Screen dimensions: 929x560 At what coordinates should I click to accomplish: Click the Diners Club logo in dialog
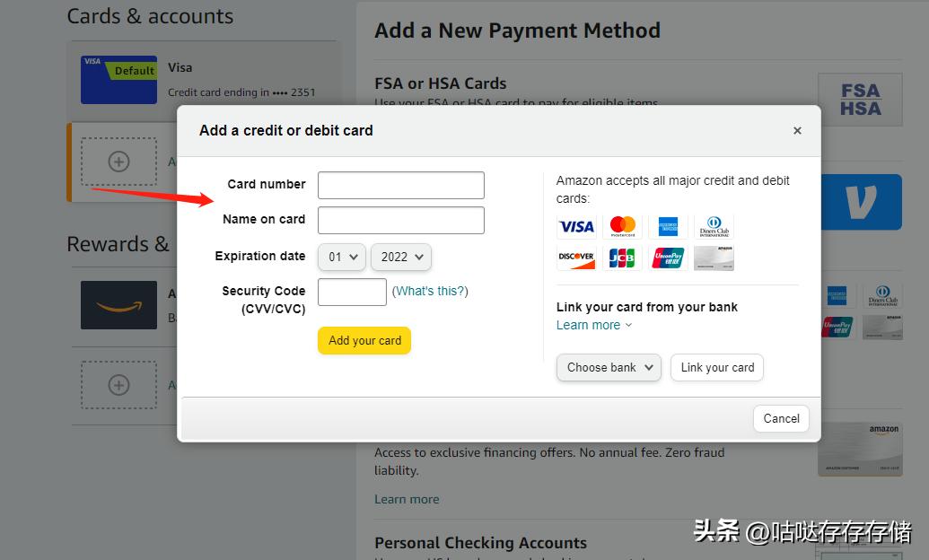(714, 226)
